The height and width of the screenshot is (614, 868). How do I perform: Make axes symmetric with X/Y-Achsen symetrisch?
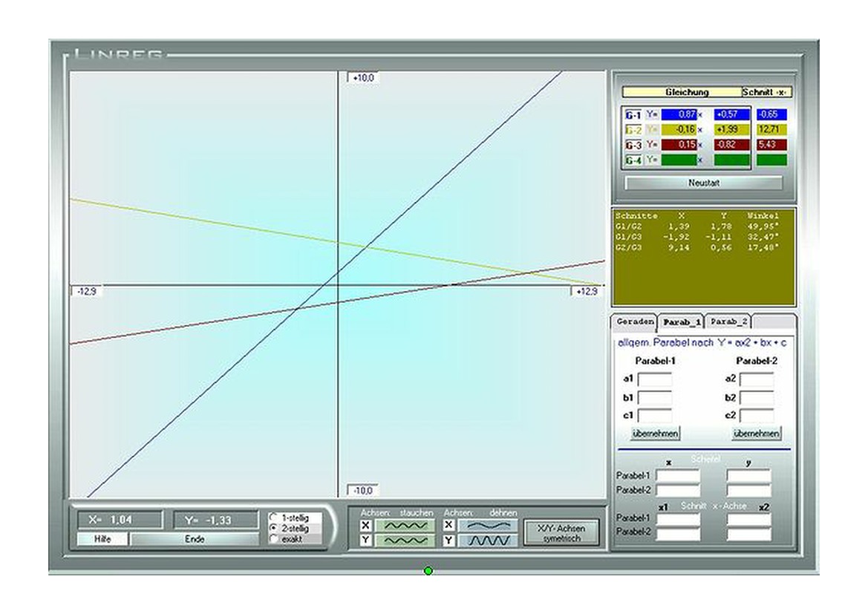[561, 533]
